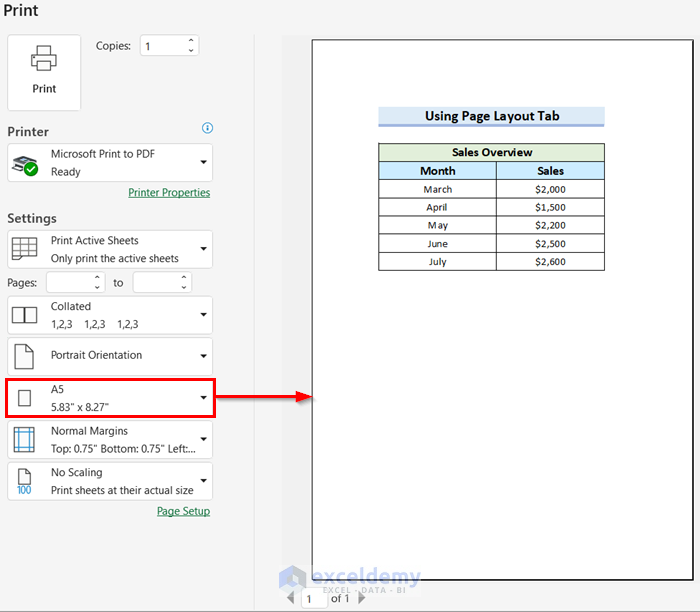Click the 'March' cell in preview
The image size is (700, 612).
click(438, 189)
